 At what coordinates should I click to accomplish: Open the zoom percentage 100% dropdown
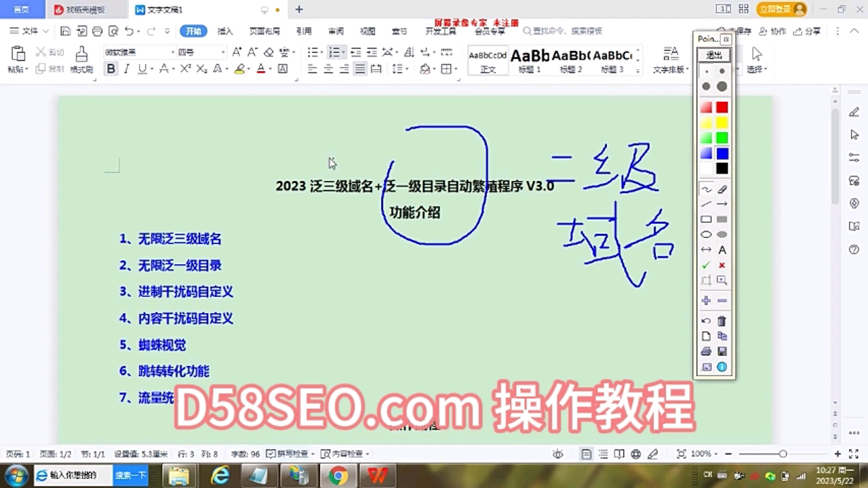[x=705, y=454]
